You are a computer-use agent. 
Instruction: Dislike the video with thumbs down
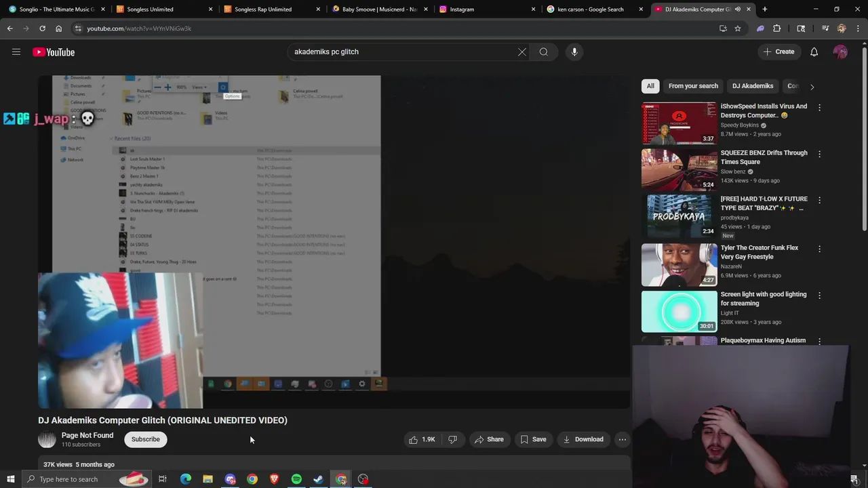(x=452, y=439)
